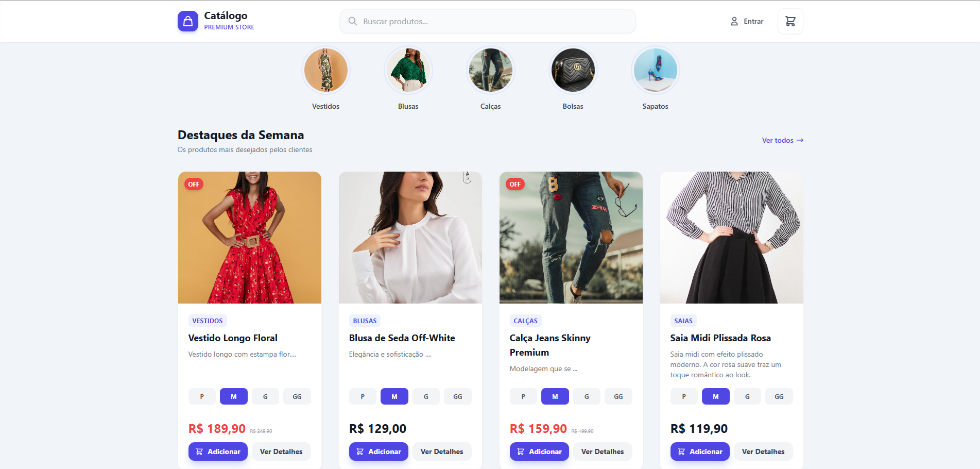This screenshot has height=469, width=980.
Task: Choose size GG for Saia Midi Plissada
Action: (x=779, y=396)
